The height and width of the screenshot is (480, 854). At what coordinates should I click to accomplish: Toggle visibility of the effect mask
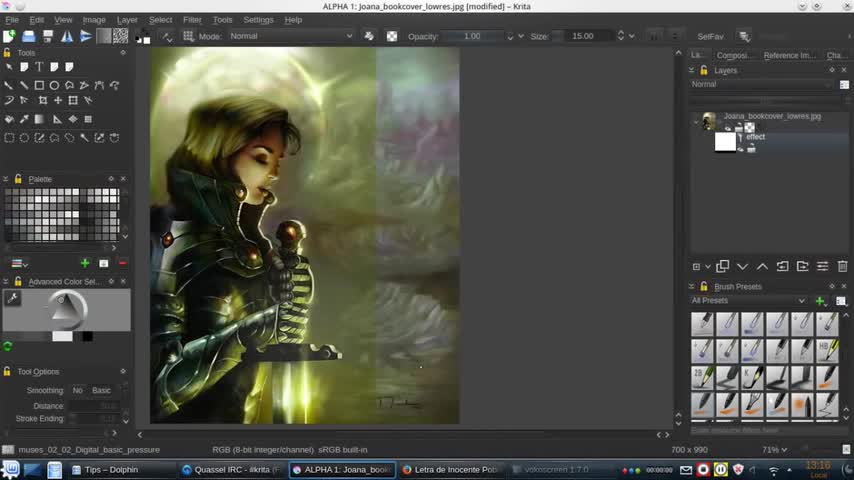coord(740,149)
